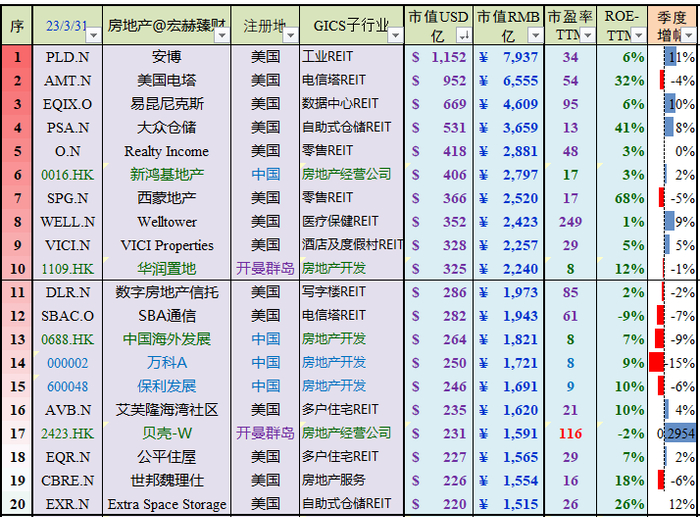Image resolution: width=700 pixels, height=517 pixels.
Task: Open the 市值RMB column filter dropdown
Action: 535,34
